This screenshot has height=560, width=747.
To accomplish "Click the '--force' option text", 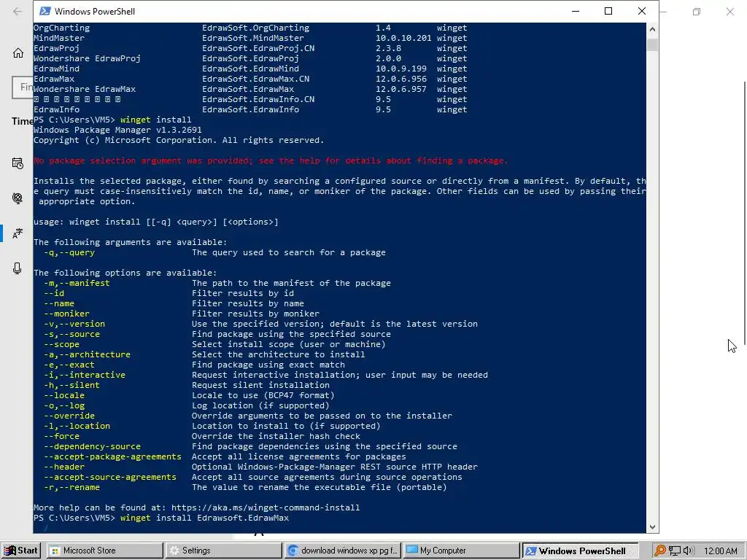I will point(61,436).
